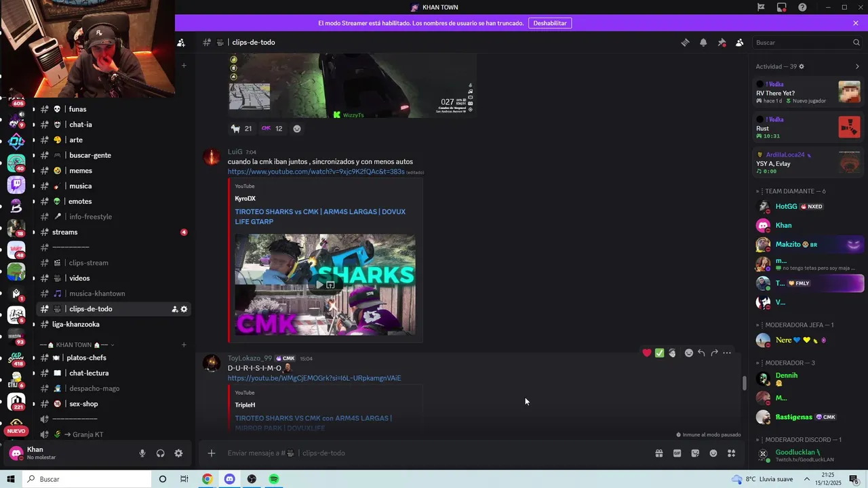This screenshot has height=488, width=868.
Task: Open the streams channel
Action: tap(113, 232)
